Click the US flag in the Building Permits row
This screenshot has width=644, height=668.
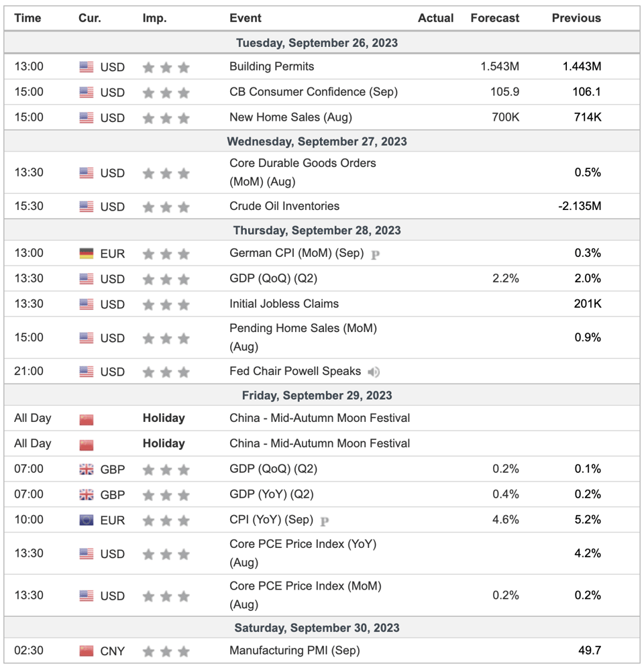[87, 67]
